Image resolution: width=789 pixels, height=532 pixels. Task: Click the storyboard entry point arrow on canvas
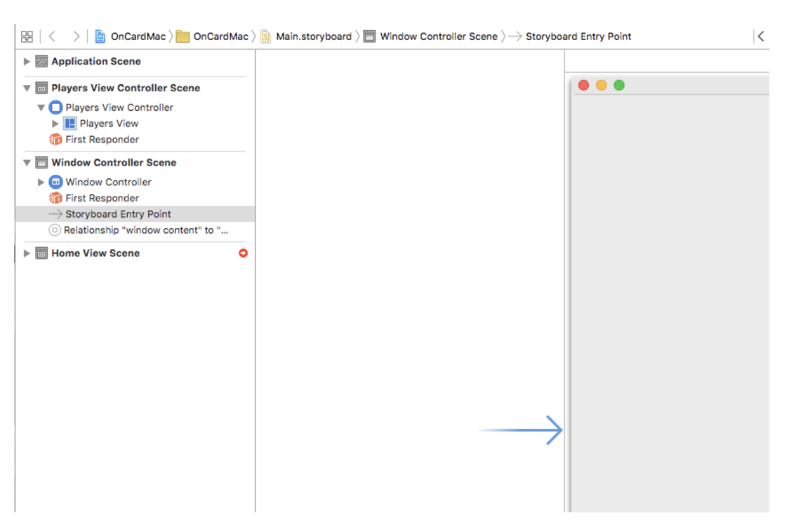(523, 430)
